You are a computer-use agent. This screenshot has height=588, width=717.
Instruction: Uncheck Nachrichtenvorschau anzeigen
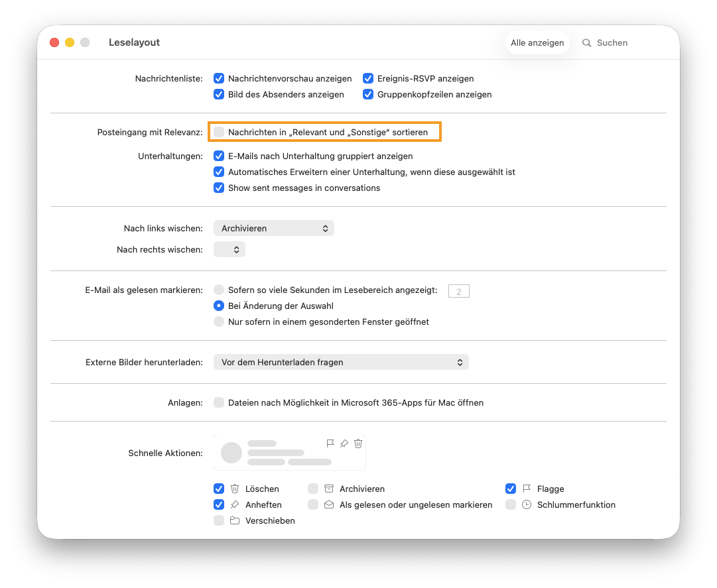coord(219,79)
